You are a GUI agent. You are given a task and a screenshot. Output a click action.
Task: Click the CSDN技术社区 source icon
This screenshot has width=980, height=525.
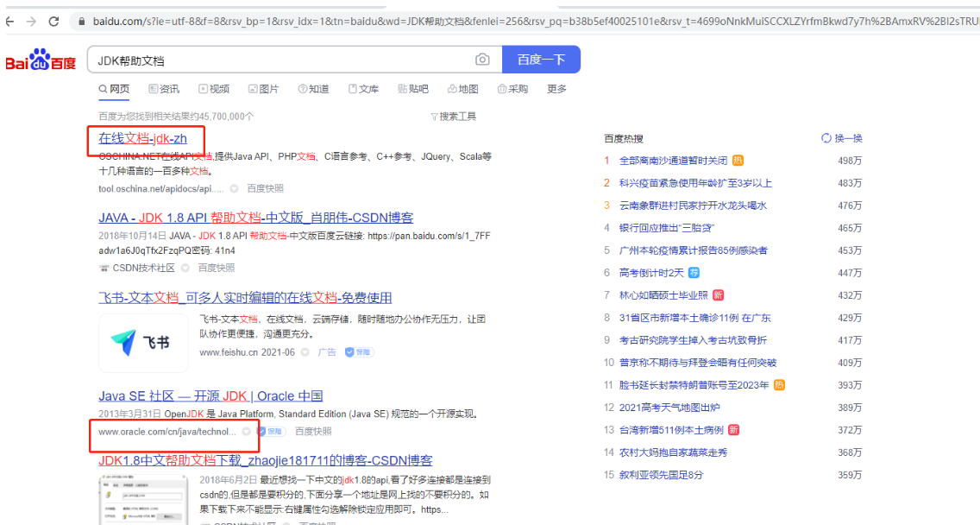pyautogui.click(x=104, y=268)
